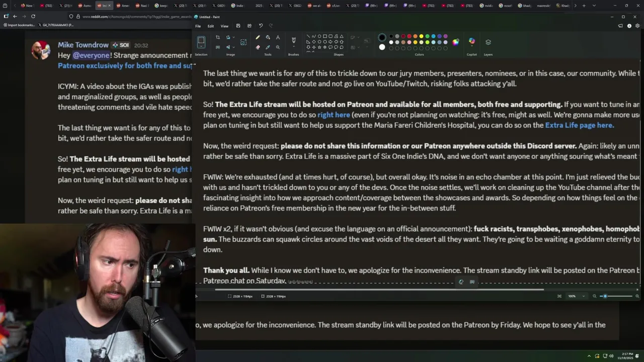Click the Brushes tool icon
This screenshot has height=362, width=644.
(x=293, y=40)
